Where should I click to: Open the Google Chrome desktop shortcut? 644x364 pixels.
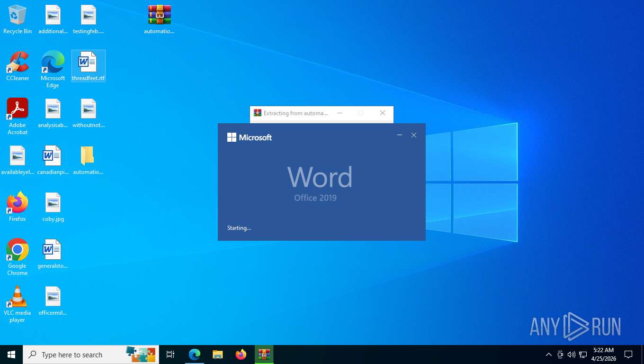(18, 257)
